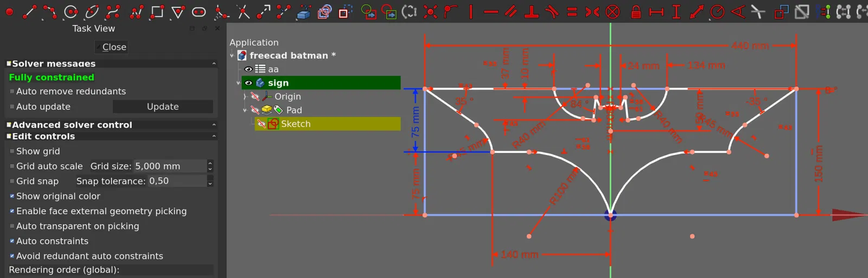The height and width of the screenshot is (278, 868).
Task: Collapse the Edit controls section
Action: click(214, 137)
